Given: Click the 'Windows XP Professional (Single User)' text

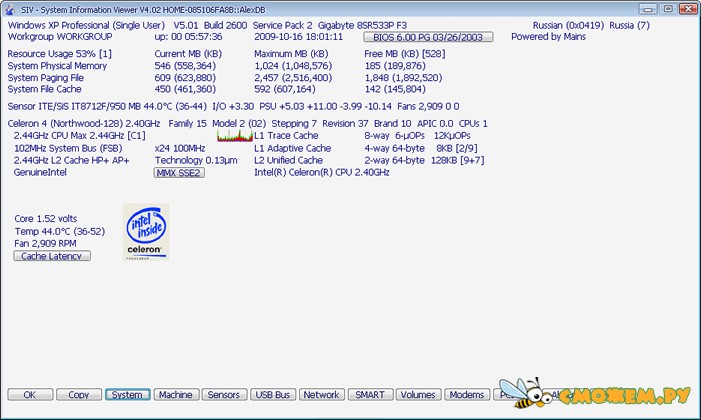Looking at the screenshot, I should 86,25.
